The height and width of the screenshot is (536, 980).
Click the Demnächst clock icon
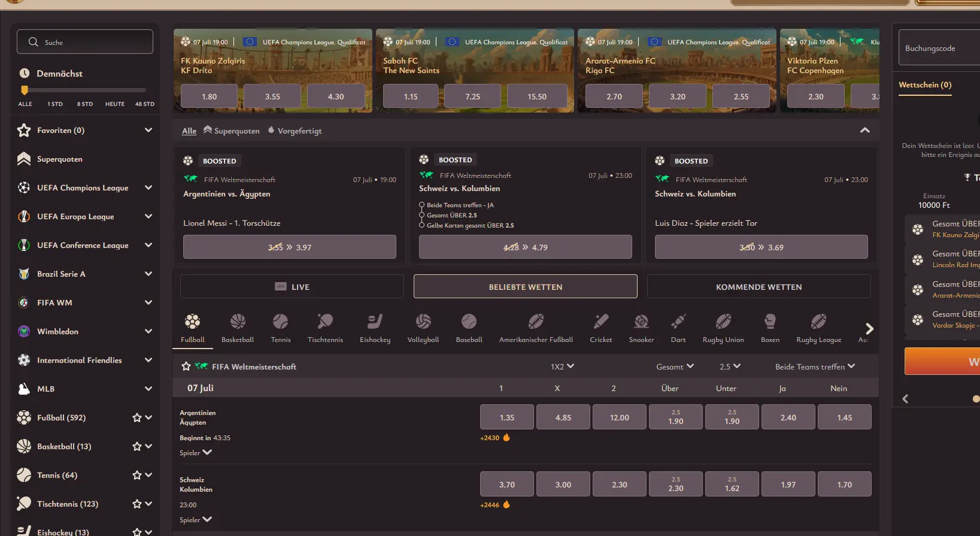tap(25, 73)
